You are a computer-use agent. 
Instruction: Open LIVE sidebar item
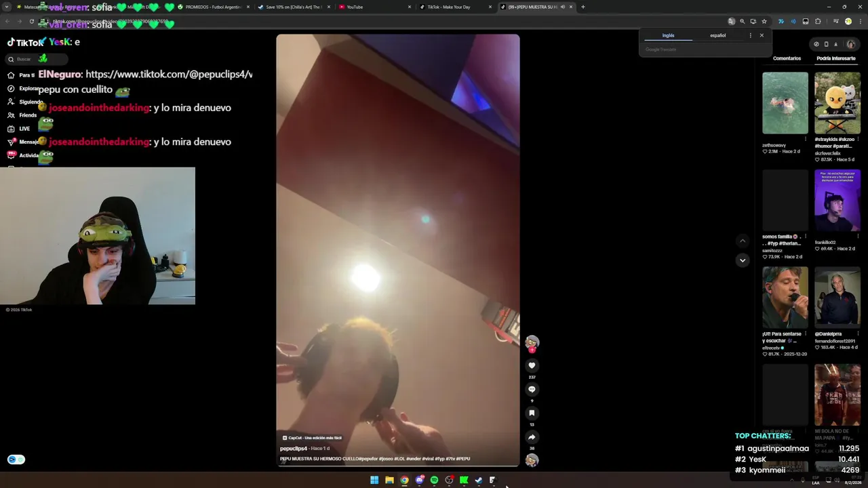[x=18, y=129]
